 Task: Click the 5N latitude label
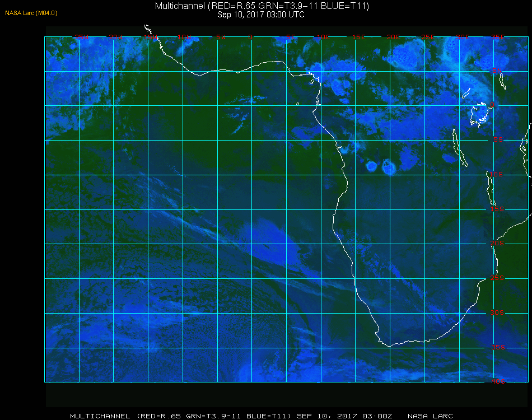[x=497, y=71]
